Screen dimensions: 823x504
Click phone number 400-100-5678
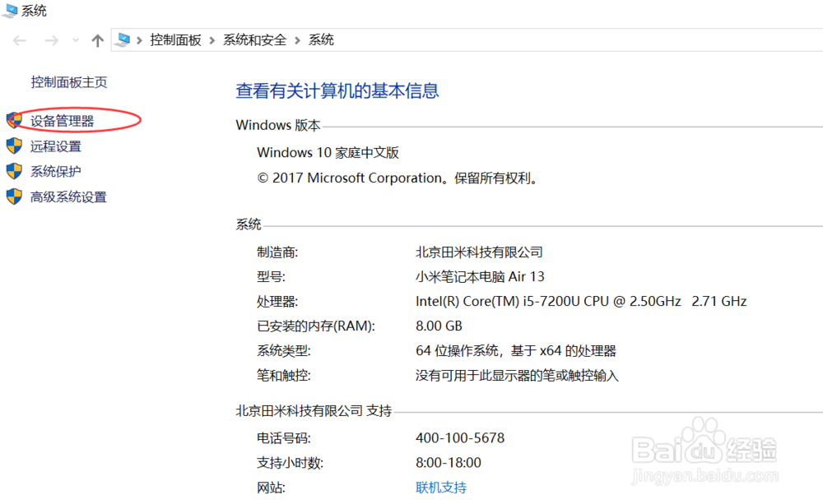(460, 438)
